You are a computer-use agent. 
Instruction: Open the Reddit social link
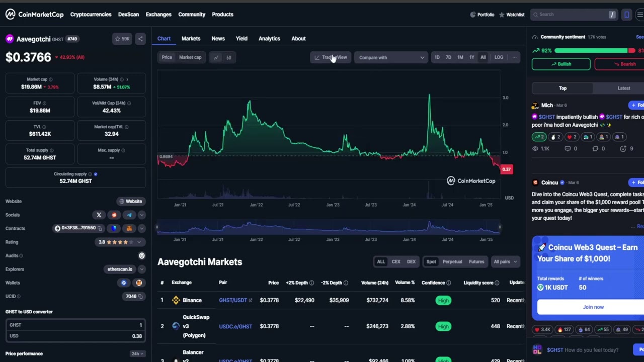[114, 215]
